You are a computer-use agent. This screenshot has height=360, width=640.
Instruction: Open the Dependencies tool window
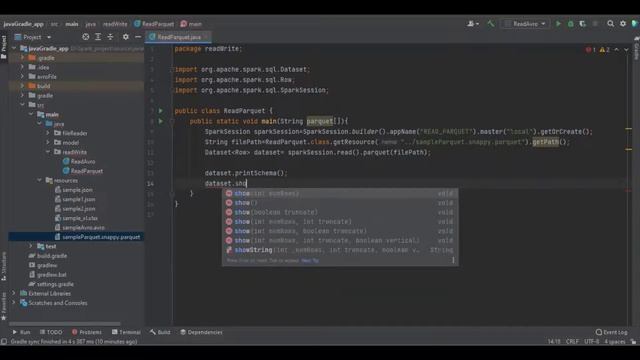click(202, 332)
